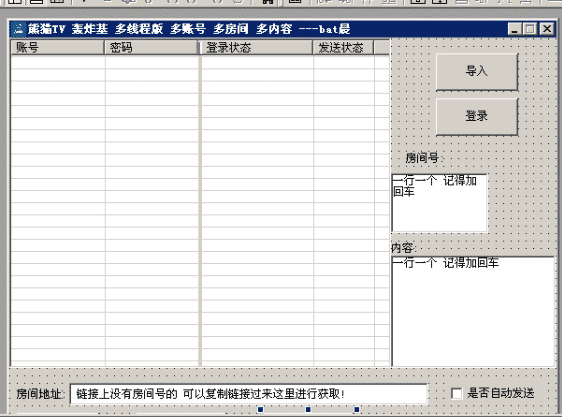562x417 pixels.
Task: Close the 熊猫TV window
Action: [547, 29]
